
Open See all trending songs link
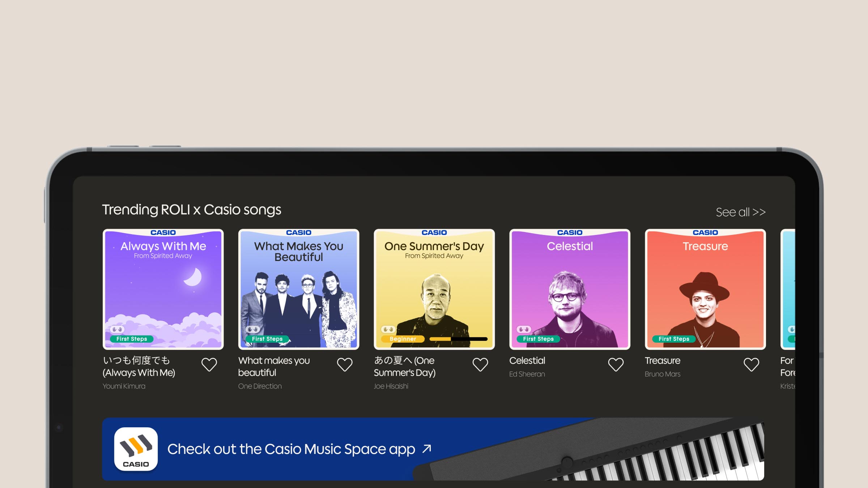click(x=741, y=212)
